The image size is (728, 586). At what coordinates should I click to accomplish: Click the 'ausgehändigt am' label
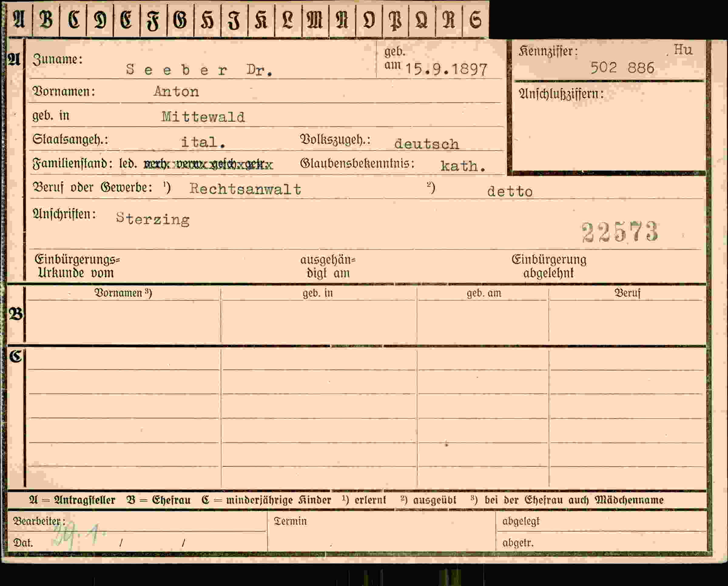pos(328,266)
